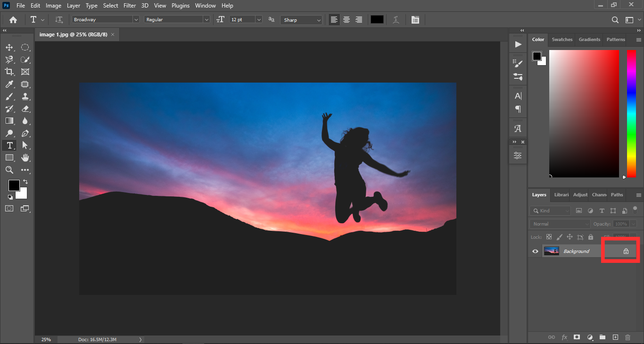Viewport: 644px width, 344px height.
Task: Select the Gradient tool
Action: (9, 121)
